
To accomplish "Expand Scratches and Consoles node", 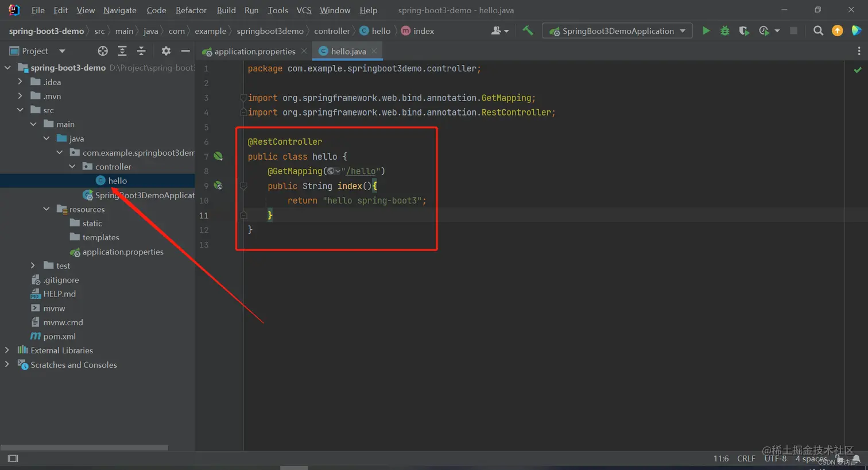I will tap(7, 364).
